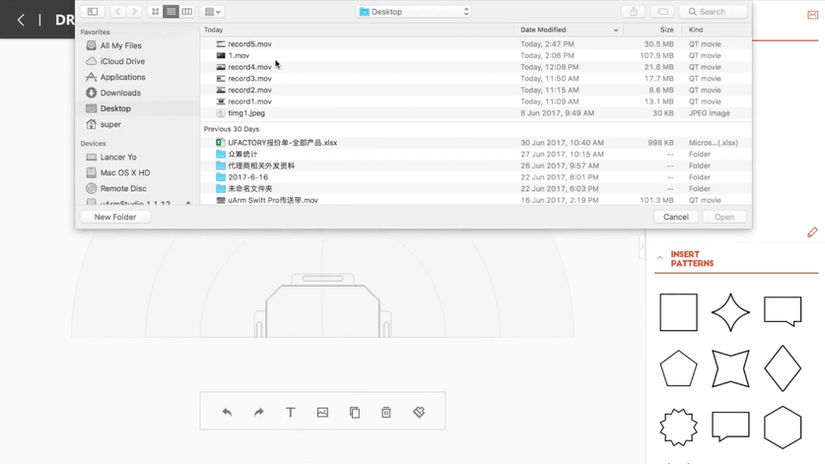Sort by Date Modified column
This screenshot has width=825, height=464.
coord(568,30)
